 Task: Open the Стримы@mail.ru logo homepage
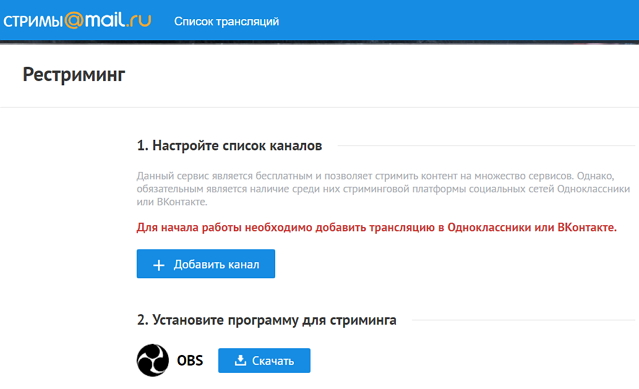point(77,20)
